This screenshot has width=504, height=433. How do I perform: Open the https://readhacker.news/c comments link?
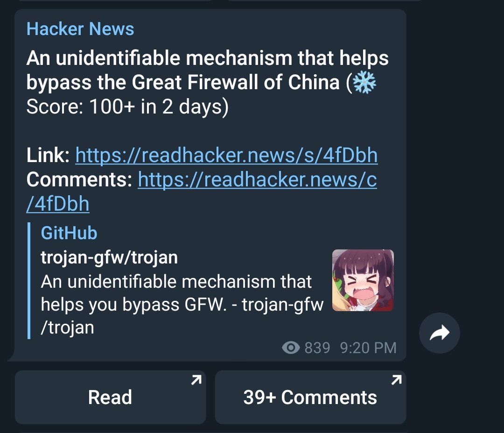(x=257, y=179)
